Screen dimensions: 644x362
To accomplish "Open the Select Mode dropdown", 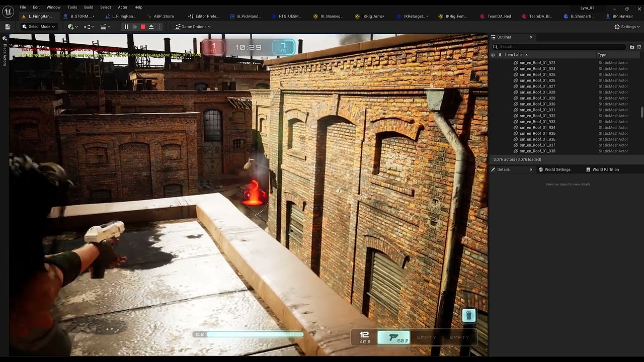I will [38, 27].
